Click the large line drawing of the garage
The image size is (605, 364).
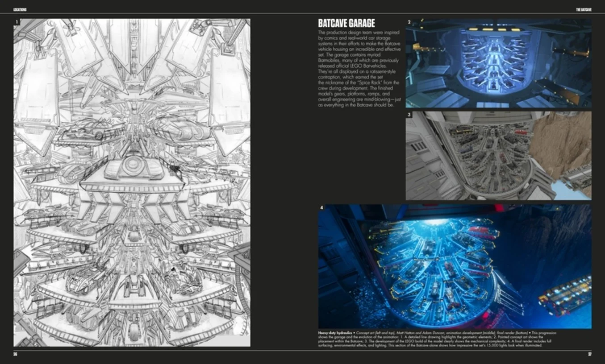pos(132,182)
